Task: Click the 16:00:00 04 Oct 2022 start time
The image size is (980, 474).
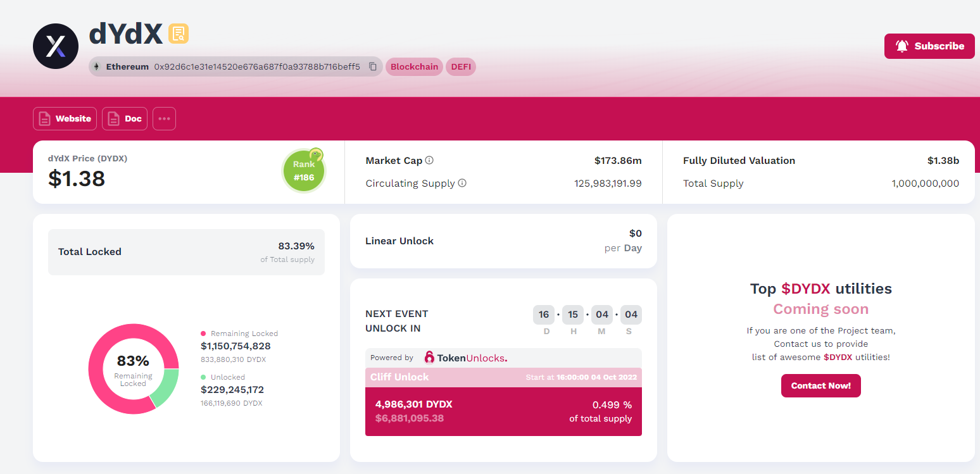Action: [x=596, y=377]
